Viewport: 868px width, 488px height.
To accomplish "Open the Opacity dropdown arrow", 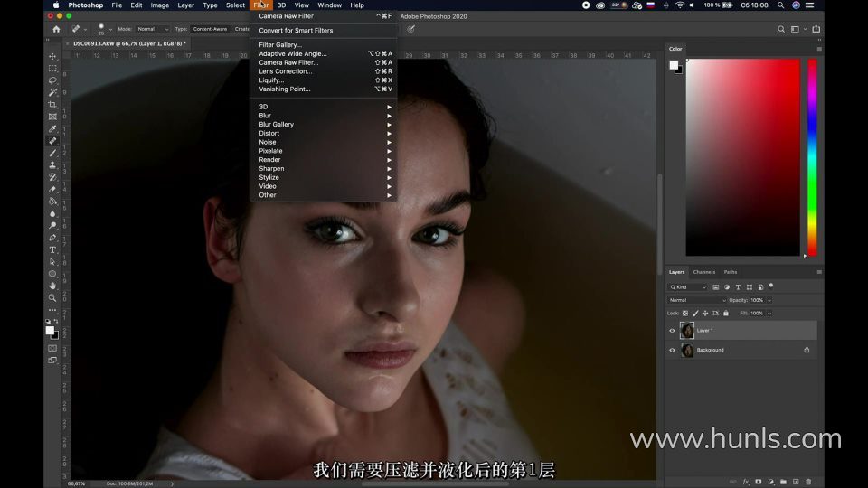I will point(769,300).
